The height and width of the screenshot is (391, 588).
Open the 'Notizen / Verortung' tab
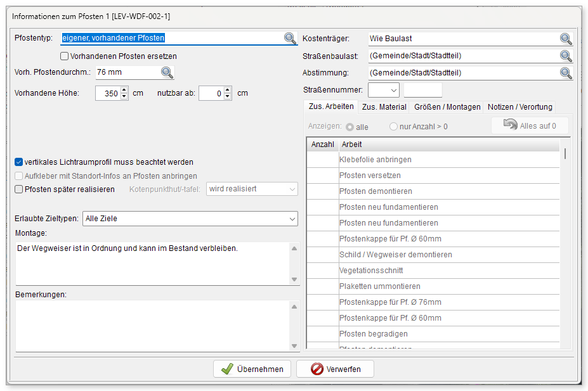coord(519,107)
